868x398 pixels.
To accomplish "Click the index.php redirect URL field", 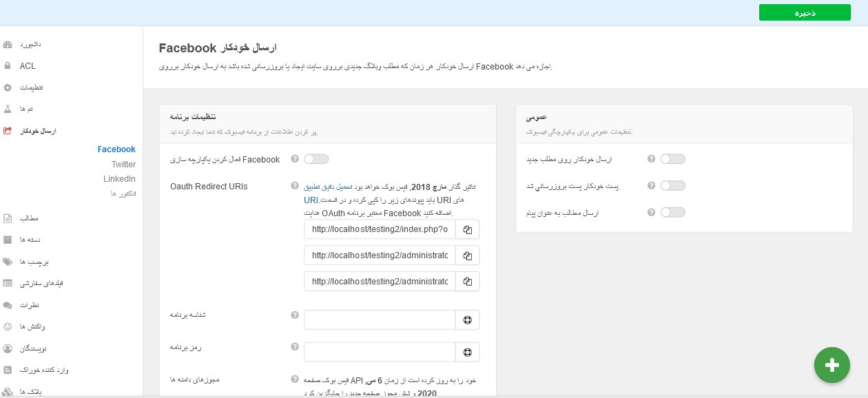I will coord(380,229).
